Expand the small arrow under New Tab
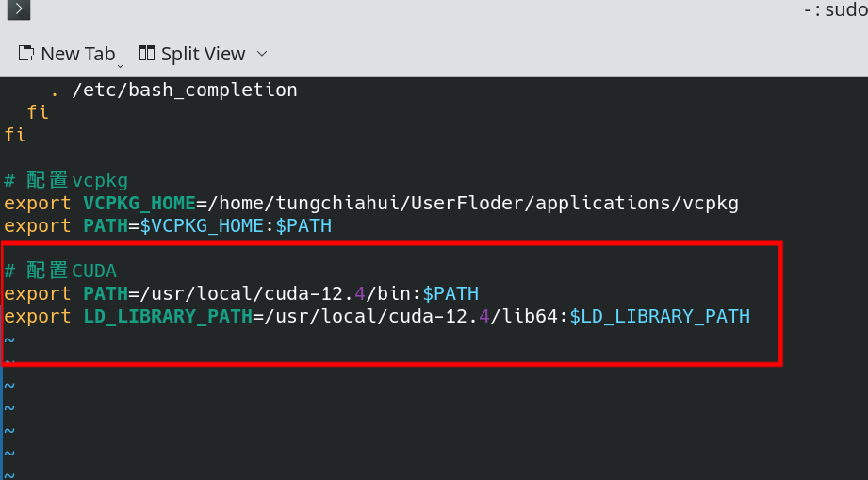The image size is (868, 480). [120, 66]
